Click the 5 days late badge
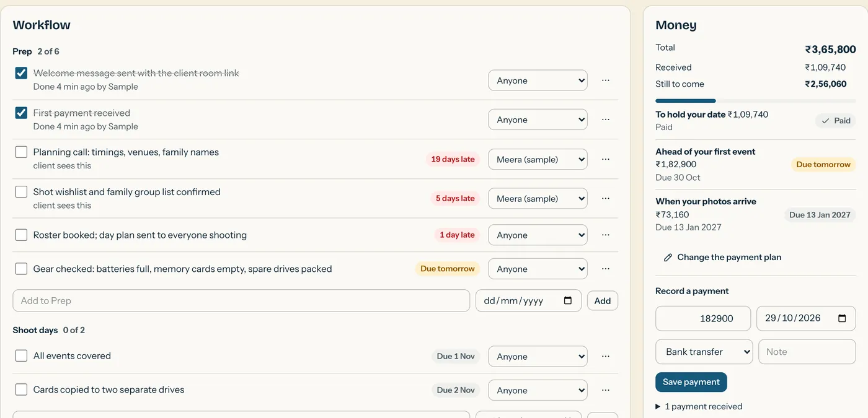Viewport: 868px width, 418px height. point(455,198)
